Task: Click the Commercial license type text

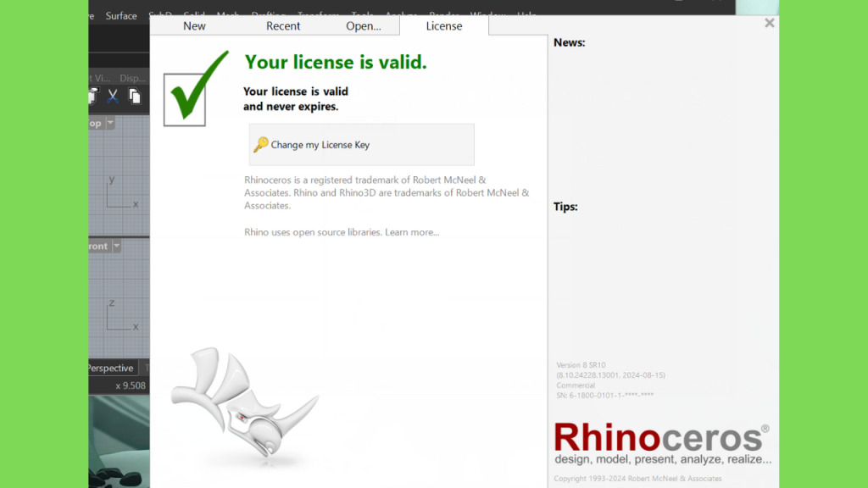Action: (576, 385)
